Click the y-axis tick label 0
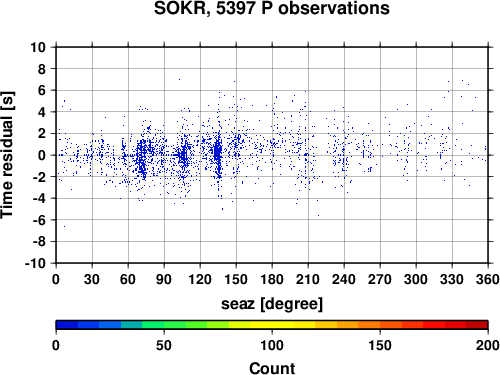500x375 pixels. click(x=42, y=155)
